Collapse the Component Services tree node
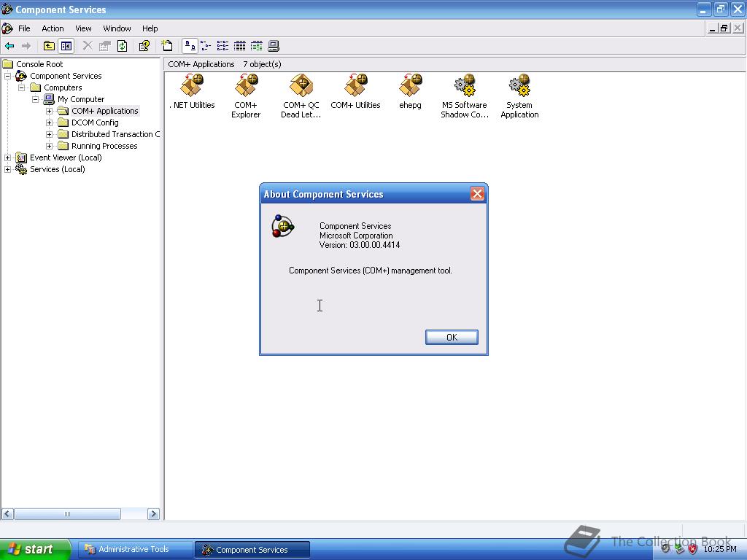This screenshot has width=747, height=560. tap(7, 76)
